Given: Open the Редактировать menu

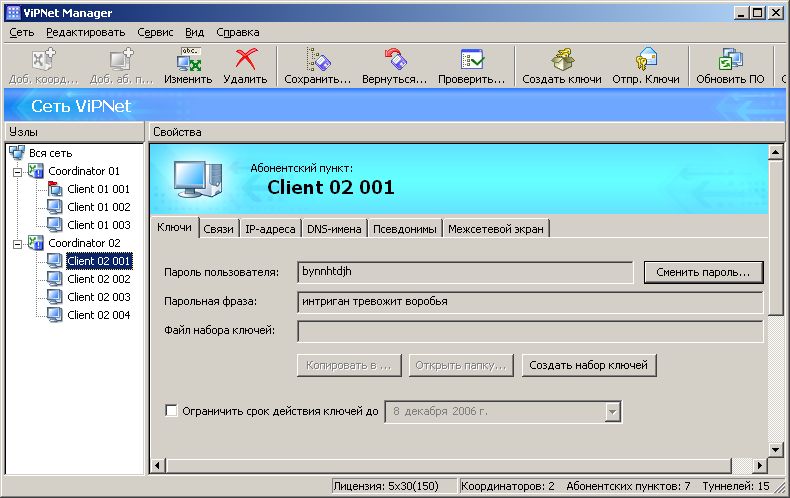Looking at the screenshot, I should pyautogui.click(x=86, y=32).
